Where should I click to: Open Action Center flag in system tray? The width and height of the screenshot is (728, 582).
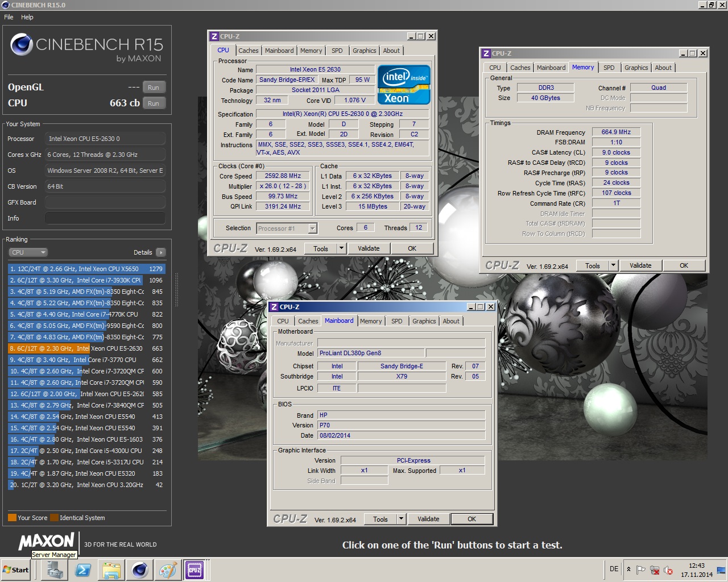pos(641,569)
